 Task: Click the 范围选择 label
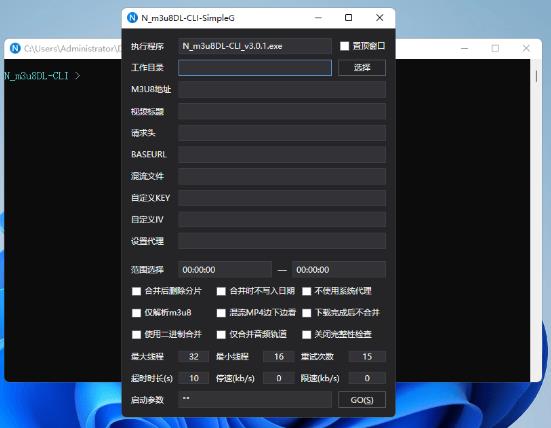click(x=147, y=270)
